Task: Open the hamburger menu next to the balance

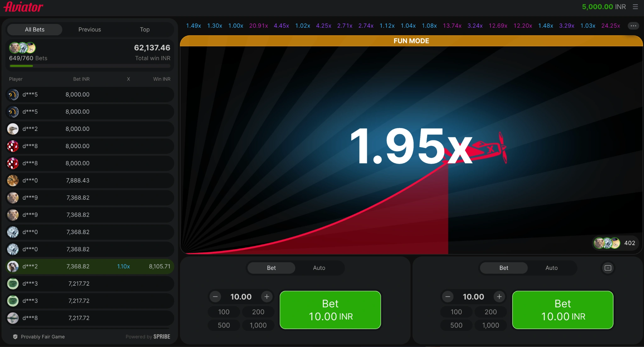Action: pos(635,7)
